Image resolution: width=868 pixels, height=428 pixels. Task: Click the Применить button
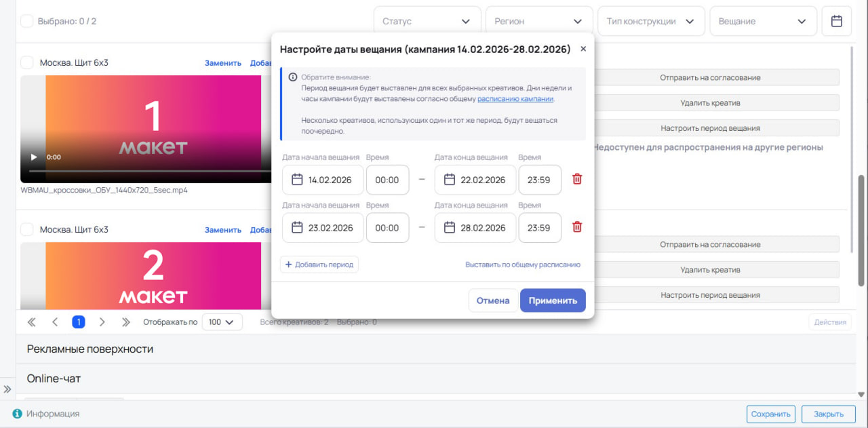553,300
